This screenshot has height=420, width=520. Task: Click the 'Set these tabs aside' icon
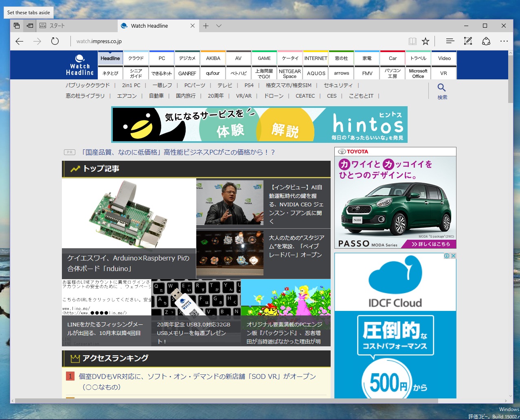pos(30,26)
